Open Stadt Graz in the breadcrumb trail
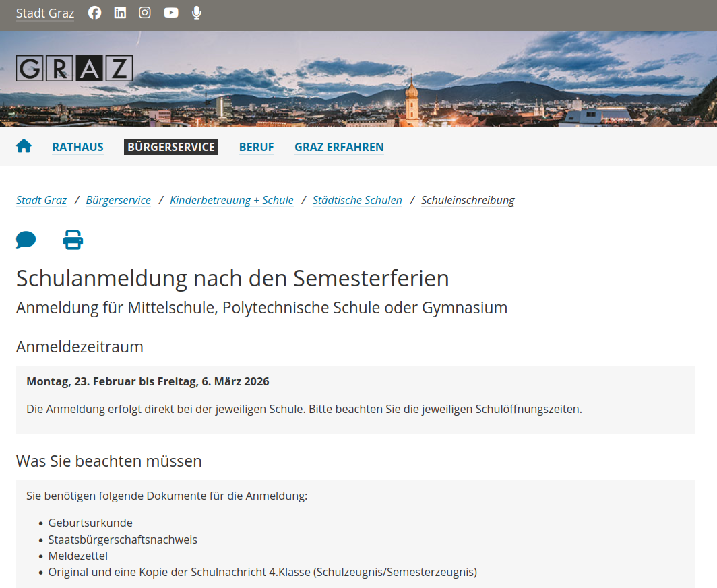Image resolution: width=717 pixels, height=588 pixels. (x=41, y=200)
